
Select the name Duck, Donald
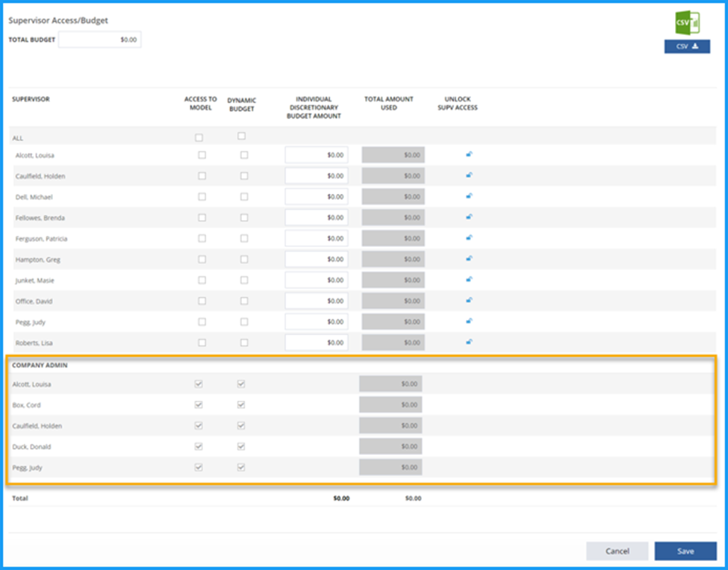[x=31, y=447]
